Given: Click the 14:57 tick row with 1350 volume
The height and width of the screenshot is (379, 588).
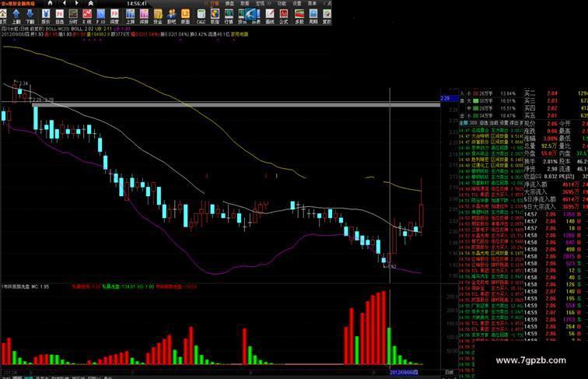Looking at the screenshot, I should click(x=556, y=214).
